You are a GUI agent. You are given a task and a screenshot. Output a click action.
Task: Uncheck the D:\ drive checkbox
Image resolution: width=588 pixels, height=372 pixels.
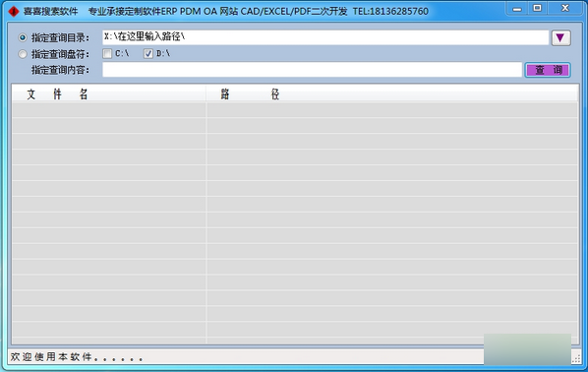coord(148,54)
